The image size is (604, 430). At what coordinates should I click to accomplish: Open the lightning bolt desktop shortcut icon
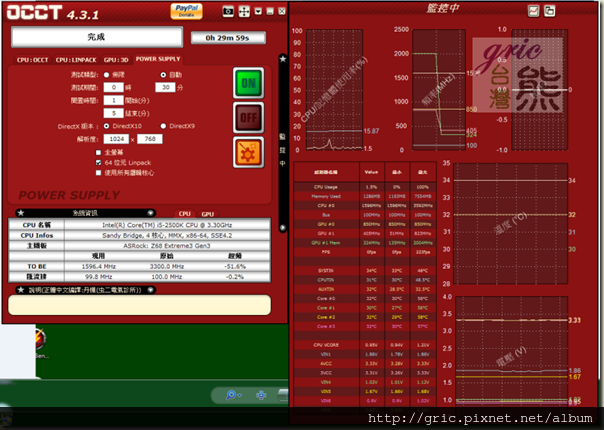(x=40, y=339)
